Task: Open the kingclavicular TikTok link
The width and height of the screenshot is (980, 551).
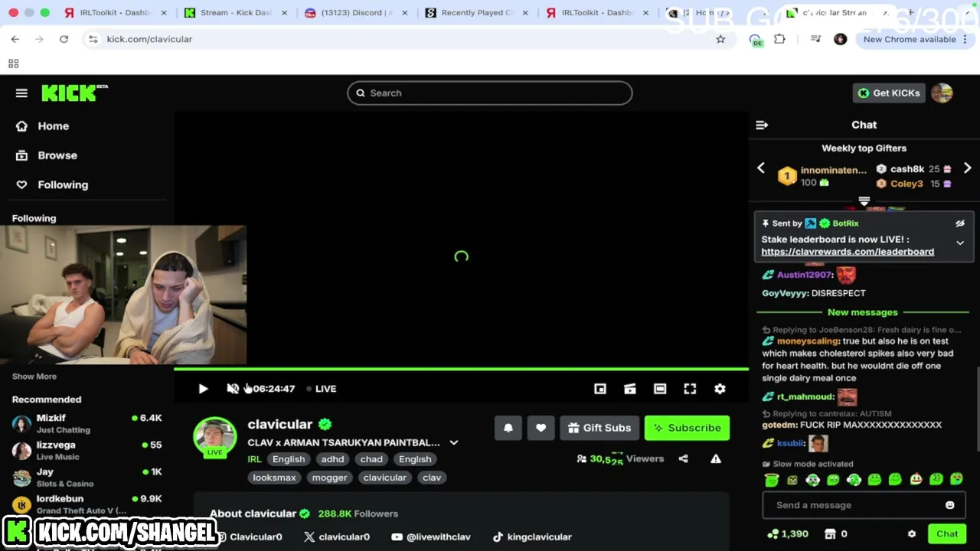Action: coord(532,537)
